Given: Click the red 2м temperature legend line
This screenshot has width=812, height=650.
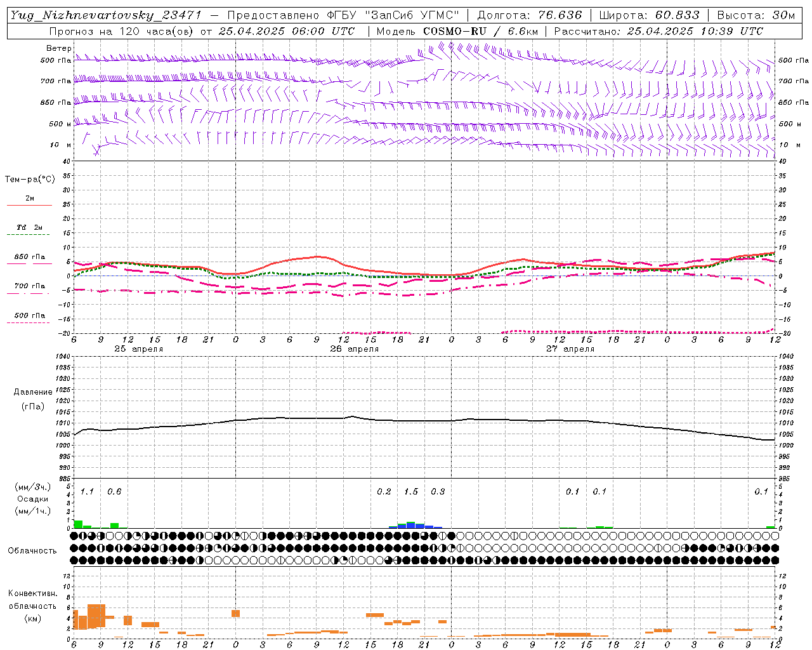Looking at the screenshot, I should [29, 205].
